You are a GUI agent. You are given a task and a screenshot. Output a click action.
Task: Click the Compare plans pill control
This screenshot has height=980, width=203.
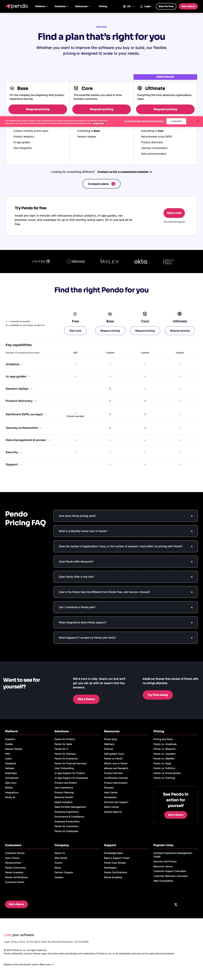[x=101, y=184]
